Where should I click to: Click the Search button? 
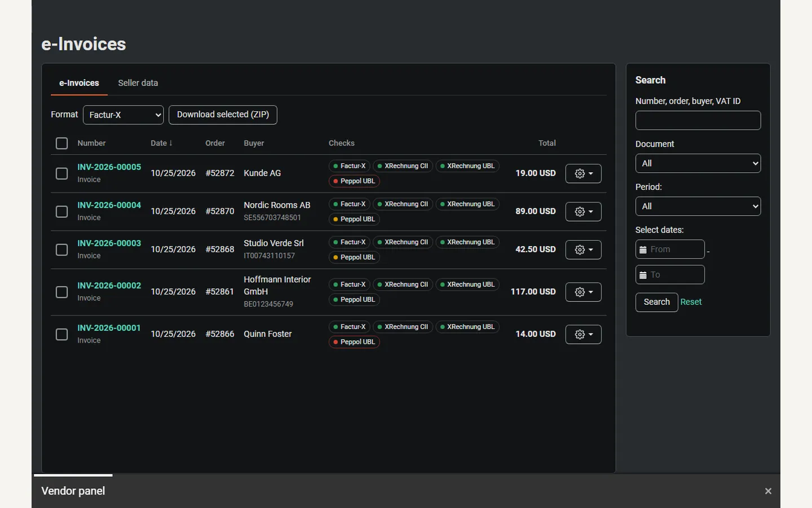tap(657, 302)
